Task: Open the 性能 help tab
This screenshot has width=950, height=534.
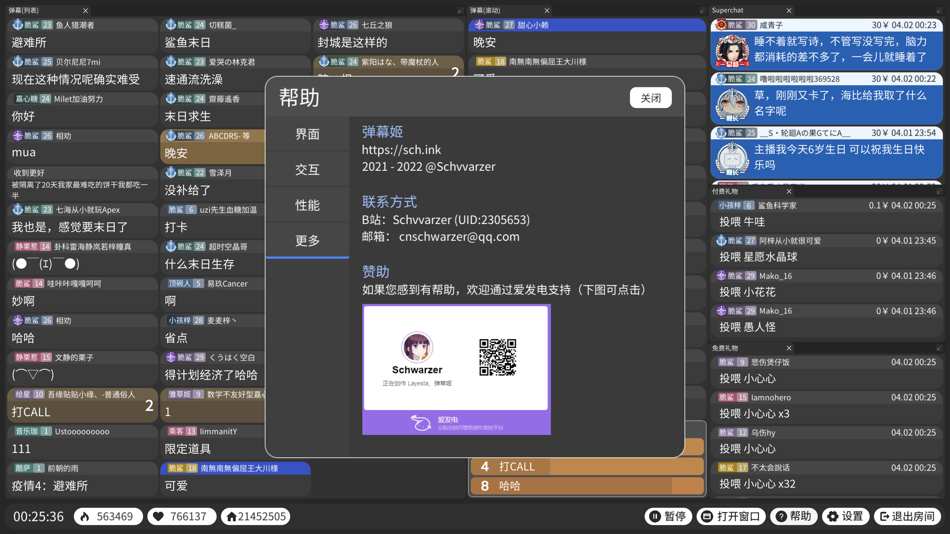Action: pyautogui.click(x=307, y=205)
